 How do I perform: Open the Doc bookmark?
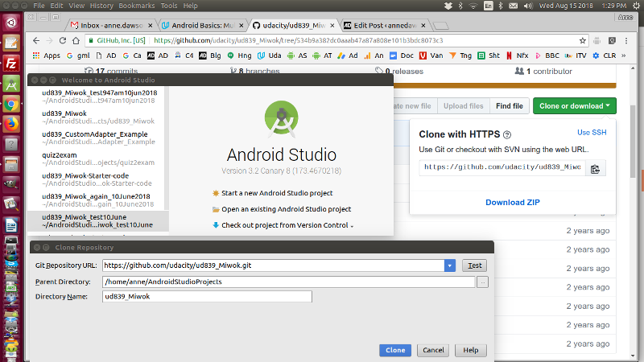pos(402,56)
